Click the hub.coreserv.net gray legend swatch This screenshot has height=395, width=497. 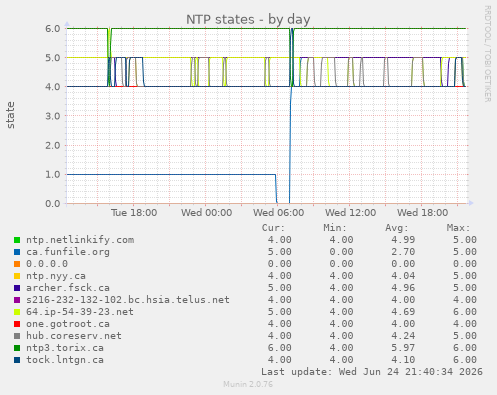click(x=17, y=336)
